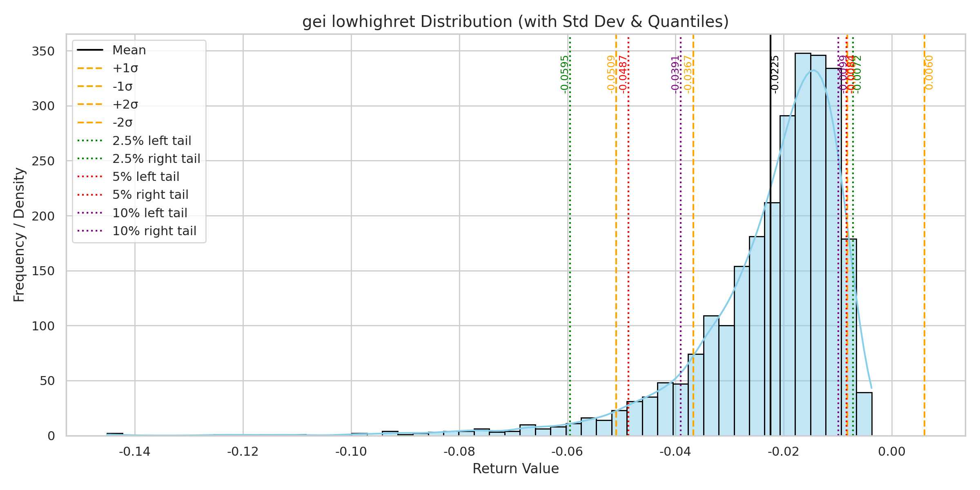This screenshot has height=490, width=980.
Task: Click the -0.10 x-axis tick label
Action: (x=351, y=452)
